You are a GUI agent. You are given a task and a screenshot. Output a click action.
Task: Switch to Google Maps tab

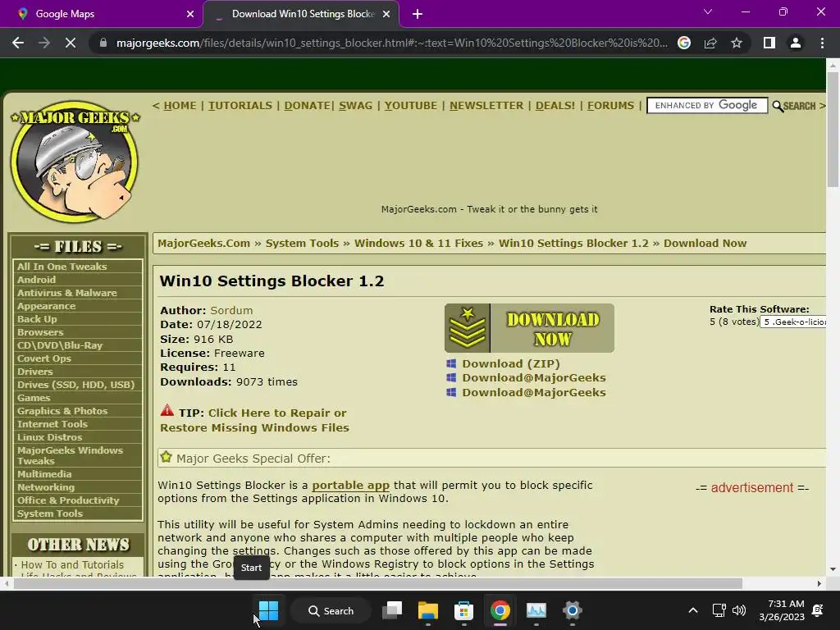102,14
